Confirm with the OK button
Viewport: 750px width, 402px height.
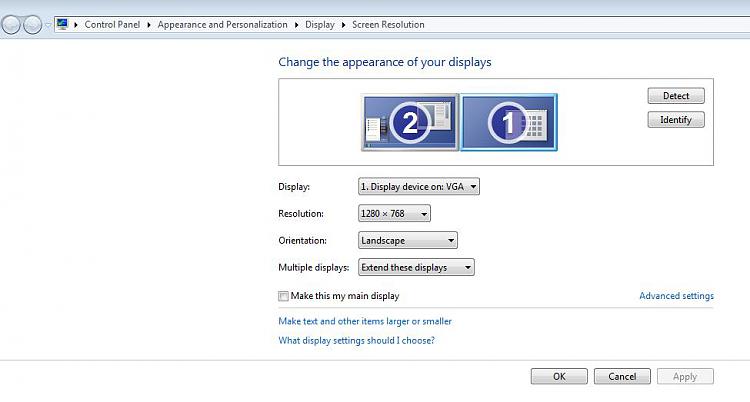559,376
